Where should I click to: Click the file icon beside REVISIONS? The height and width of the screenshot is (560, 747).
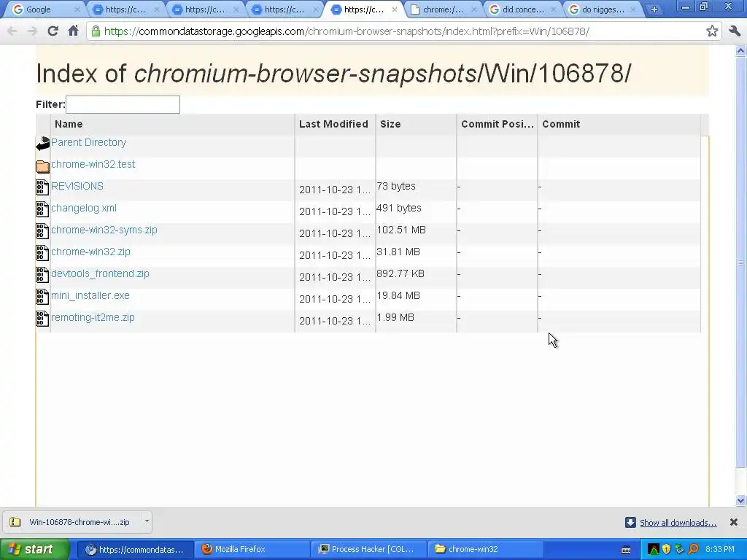pyautogui.click(x=42, y=187)
